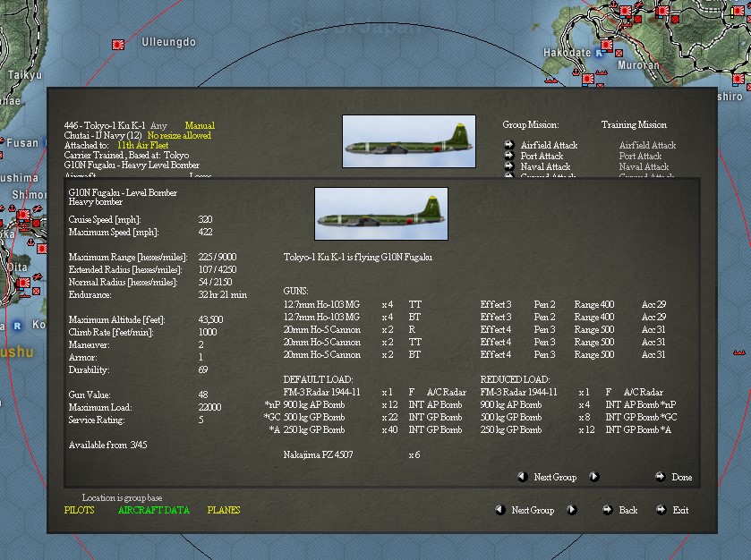
Task: Select Japanese flag base icon near Hakodate
Action: pos(607,45)
